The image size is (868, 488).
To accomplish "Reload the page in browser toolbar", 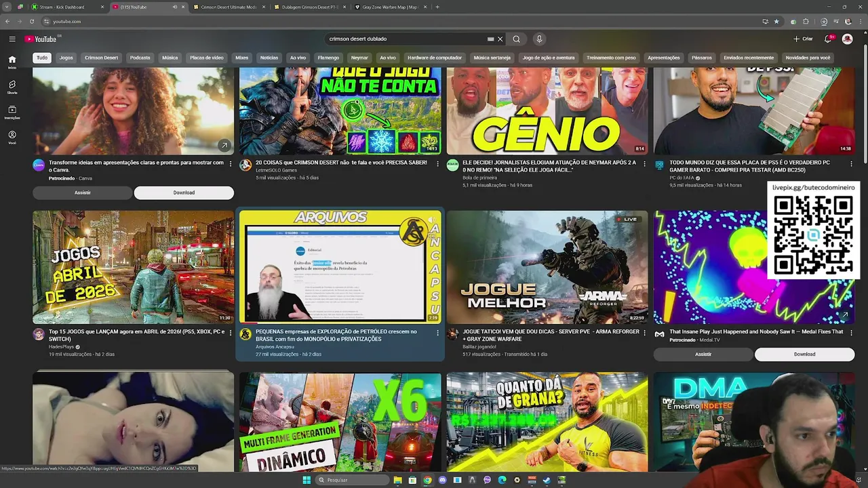I will point(31,21).
